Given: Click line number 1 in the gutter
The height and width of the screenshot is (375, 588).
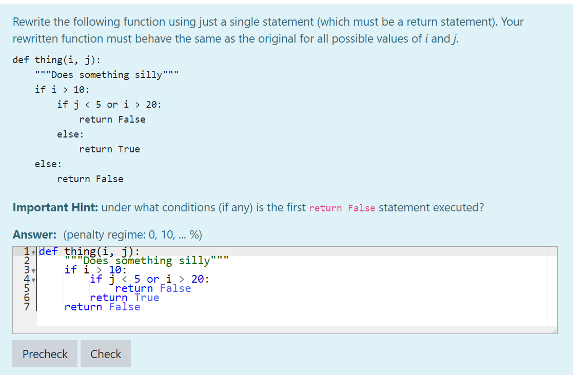Looking at the screenshot, I should [x=27, y=251].
